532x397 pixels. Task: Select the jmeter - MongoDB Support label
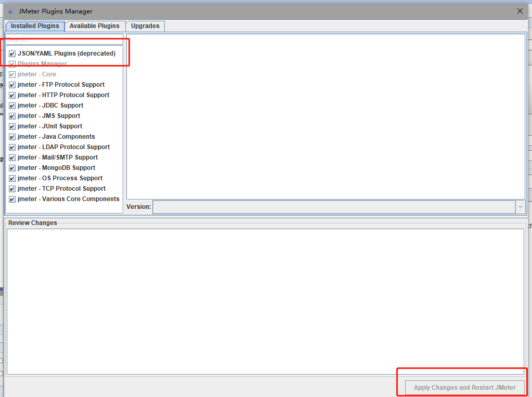[x=56, y=168]
